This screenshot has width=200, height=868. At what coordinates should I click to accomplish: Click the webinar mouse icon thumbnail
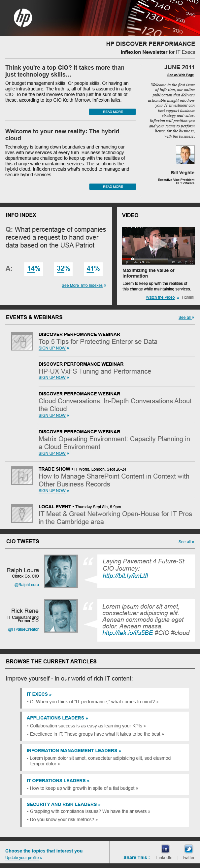pos(22,341)
